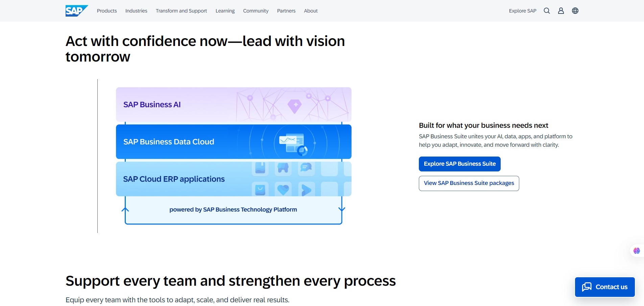Expand the Industries navigation menu

pos(136,11)
